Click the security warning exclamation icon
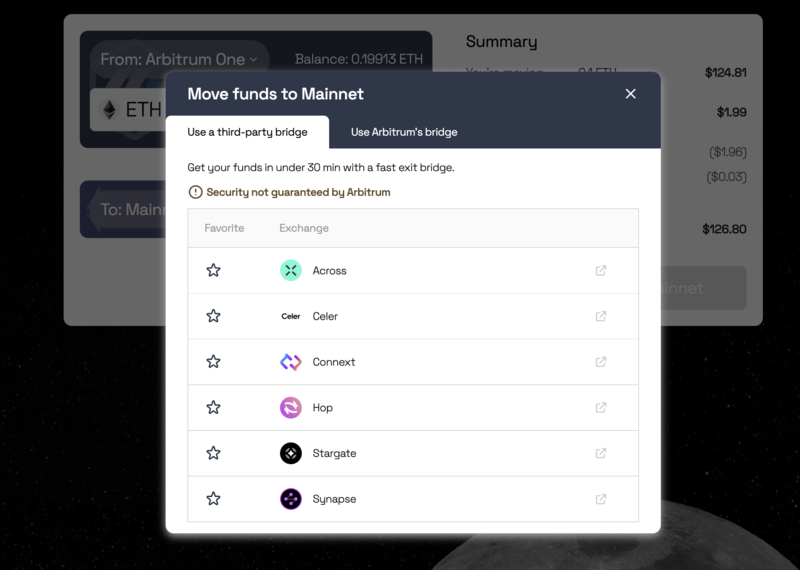 [x=195, y=192]
